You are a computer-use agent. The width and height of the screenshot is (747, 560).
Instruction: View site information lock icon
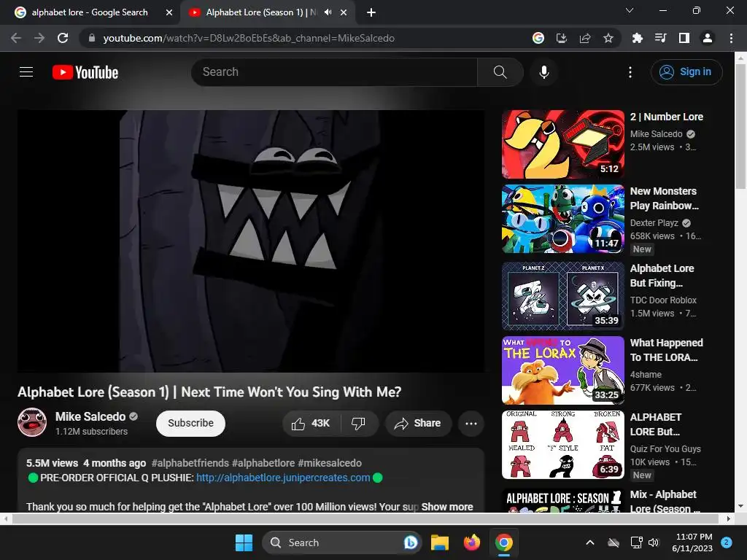coord(92,38)
